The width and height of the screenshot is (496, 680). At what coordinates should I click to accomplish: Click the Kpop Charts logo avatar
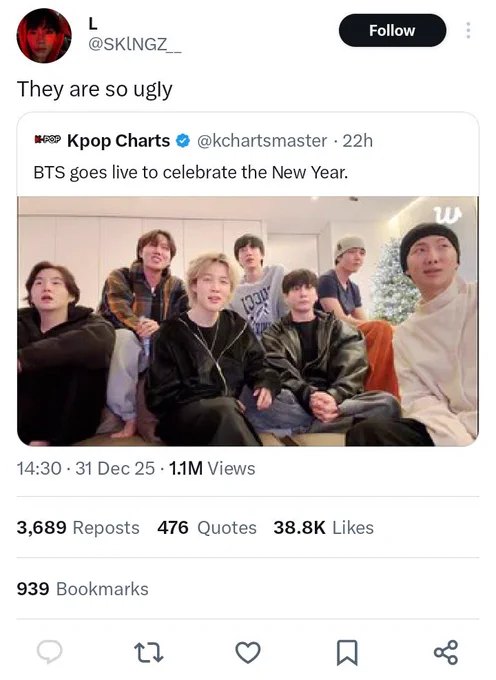click(x=47, y=140)
